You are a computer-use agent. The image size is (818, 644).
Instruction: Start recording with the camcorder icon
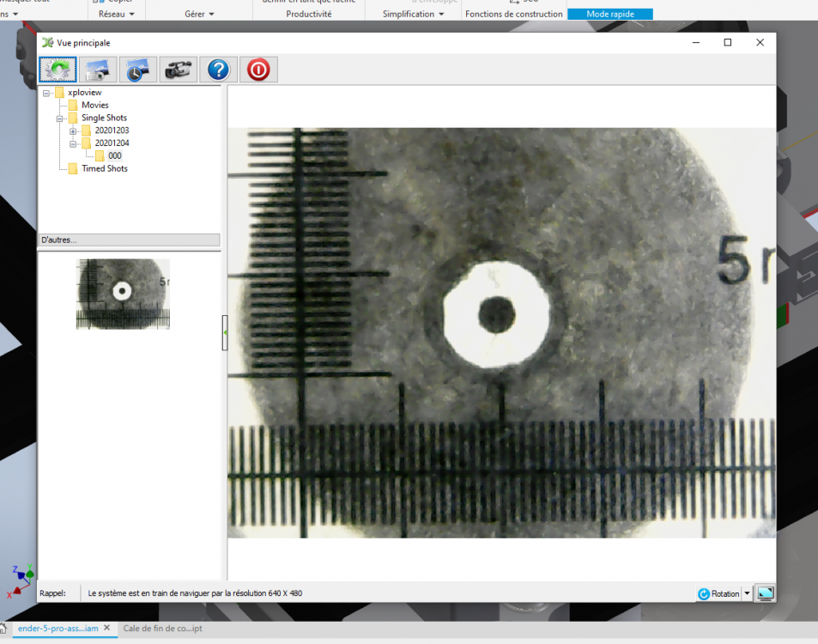[x=178, y=70]
